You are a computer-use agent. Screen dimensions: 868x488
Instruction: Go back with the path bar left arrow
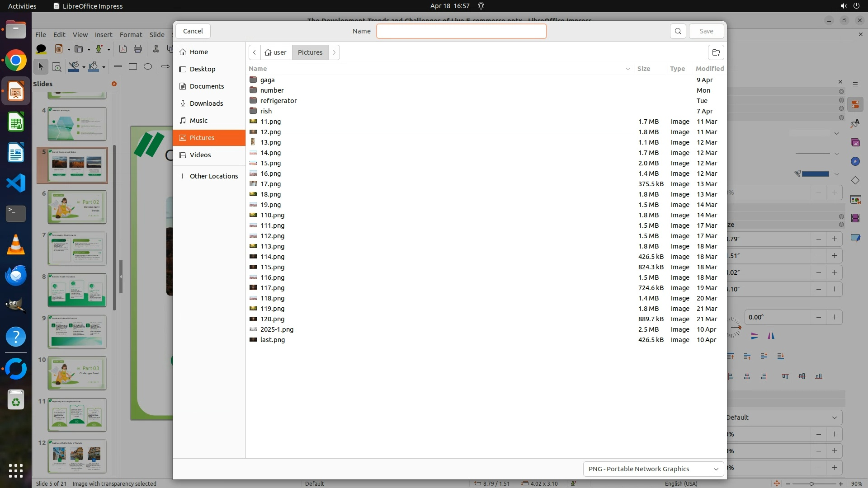pos(255,52)
